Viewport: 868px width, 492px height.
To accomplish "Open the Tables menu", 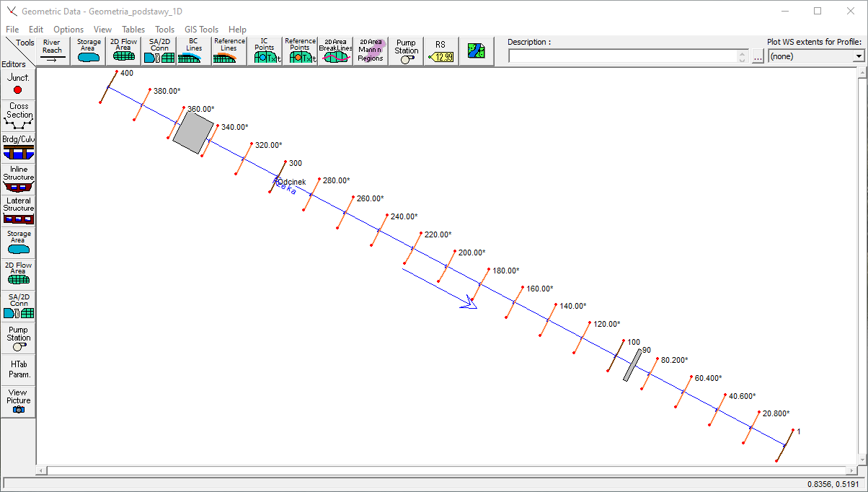I will pos(133,30).
